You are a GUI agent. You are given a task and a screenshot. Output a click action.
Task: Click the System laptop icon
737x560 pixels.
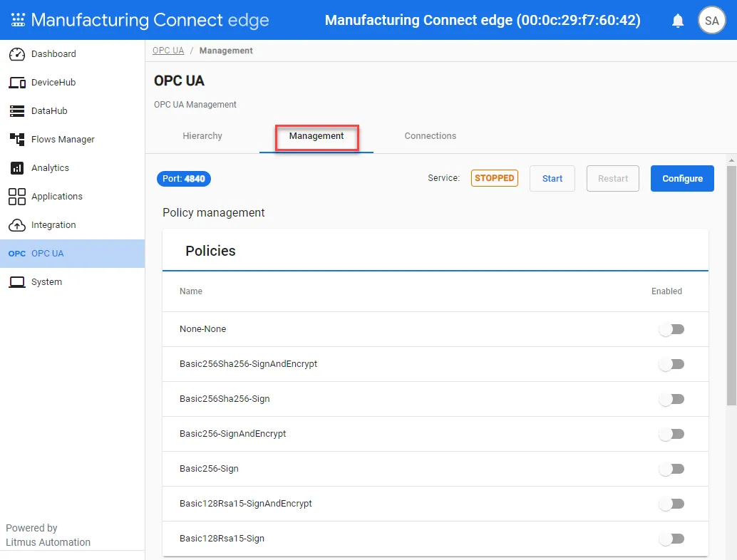pyautogui.click(x=17, y=282)
